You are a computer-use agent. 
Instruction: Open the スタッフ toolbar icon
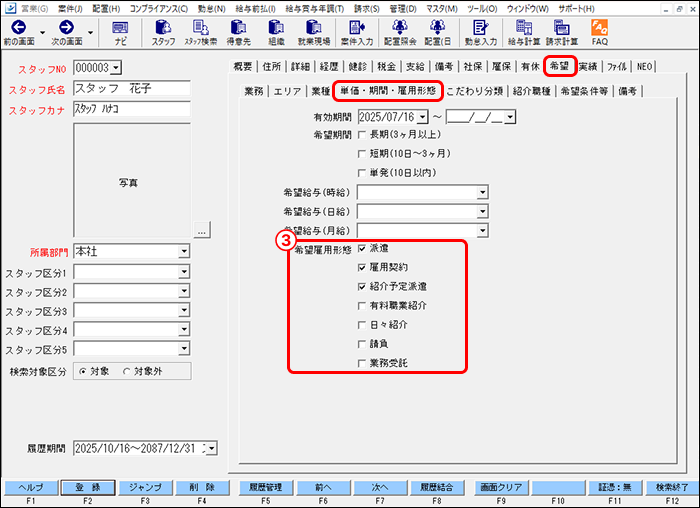[163, 32]
